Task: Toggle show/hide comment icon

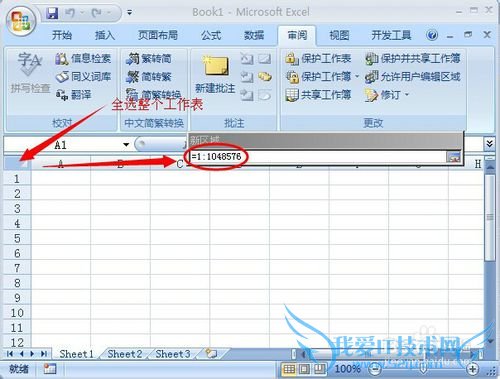Action: (x=265, y=59)
